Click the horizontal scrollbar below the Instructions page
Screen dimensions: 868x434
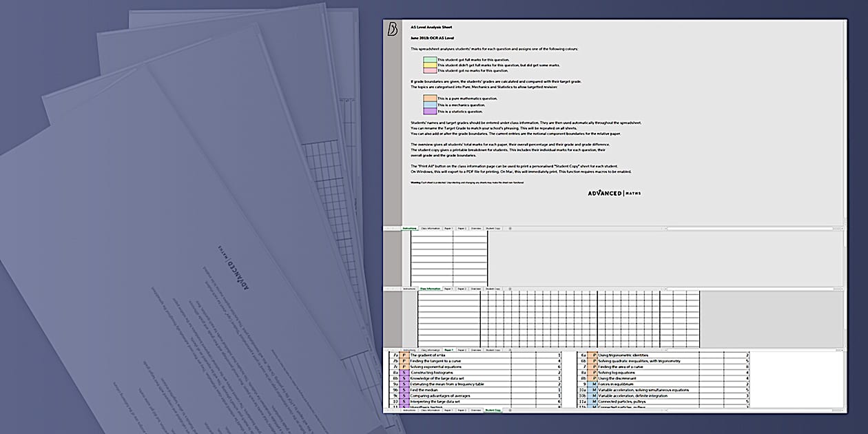[x=751, y=228]
